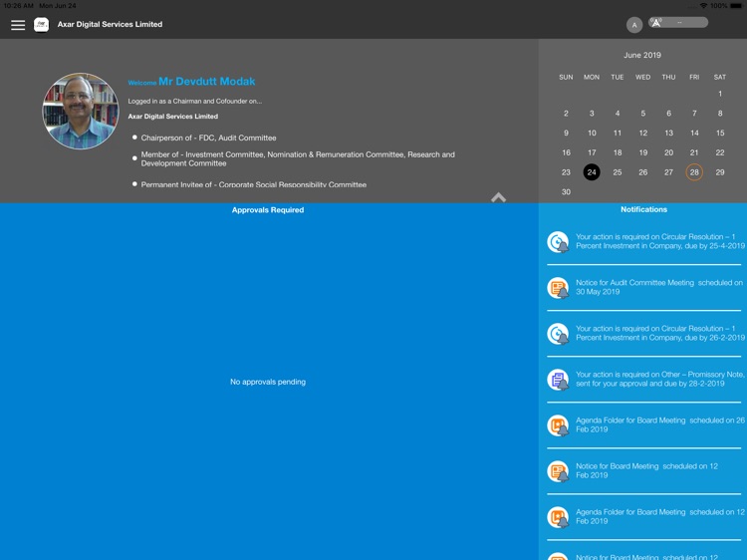Click 'Chairperson of - FDC, Audit Committee' line
This screenshot has height=560, width=747.
pyautogui.click(x=209, y=138)
